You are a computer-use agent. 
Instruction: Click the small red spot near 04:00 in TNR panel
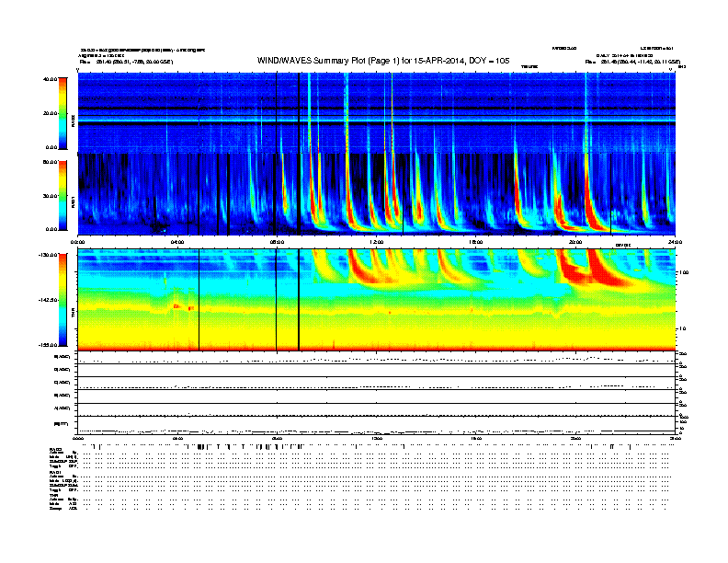coord(176,305)
